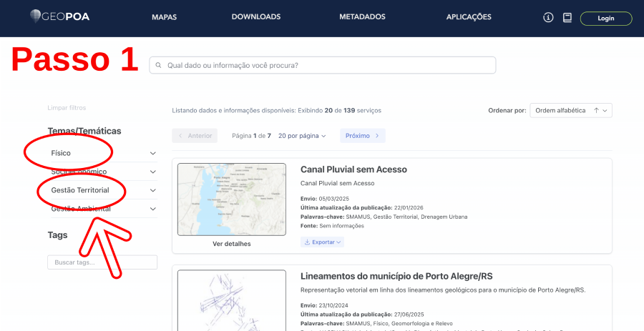Click the Tags heading

pyautogui.click(x=57, y=235)
